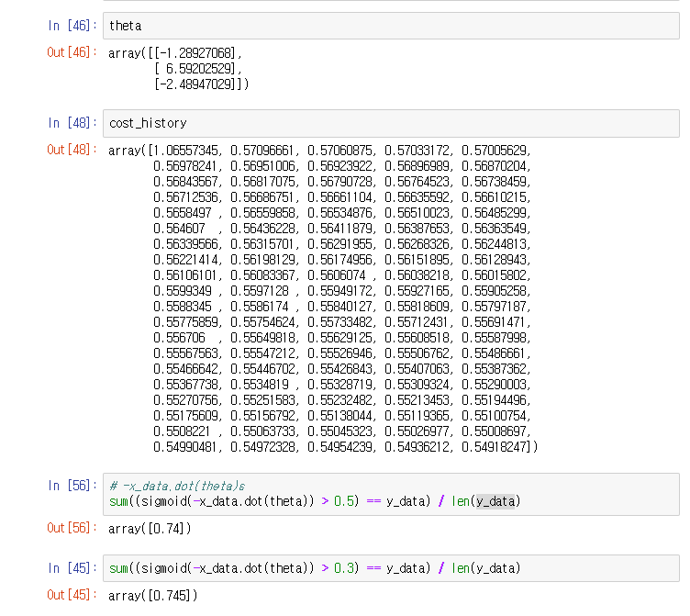Click last cost value 0.54918247
The height and width of the screenshot is (616, 690).
494,447
